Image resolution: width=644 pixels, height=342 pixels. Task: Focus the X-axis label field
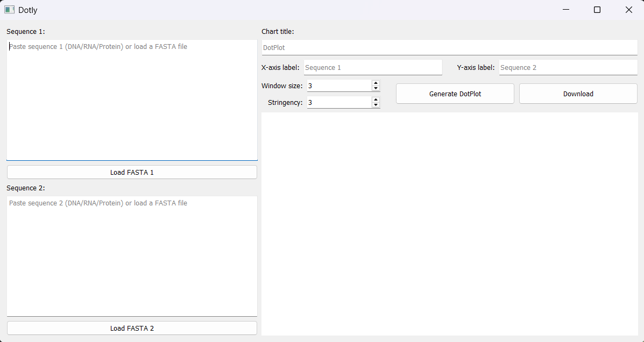coord(372,67)
